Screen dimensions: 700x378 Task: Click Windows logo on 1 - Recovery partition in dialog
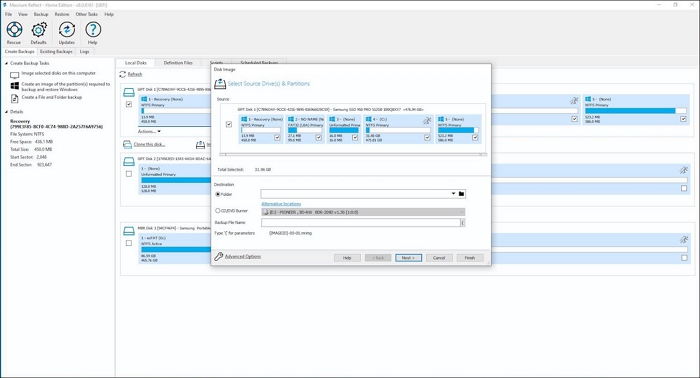tap(244, 119)
